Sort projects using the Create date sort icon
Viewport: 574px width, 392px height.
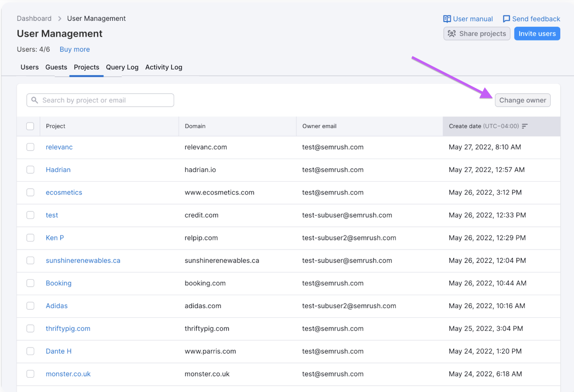525,126
